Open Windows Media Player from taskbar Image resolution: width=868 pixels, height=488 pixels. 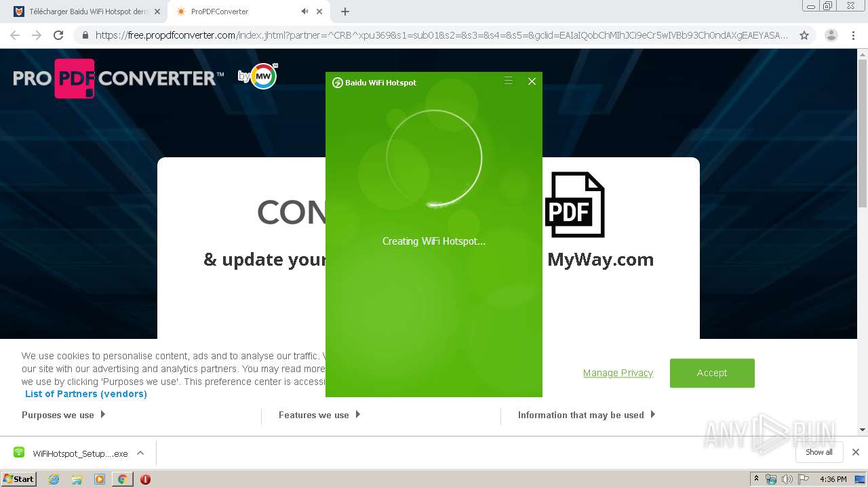[x=100, y=479]
